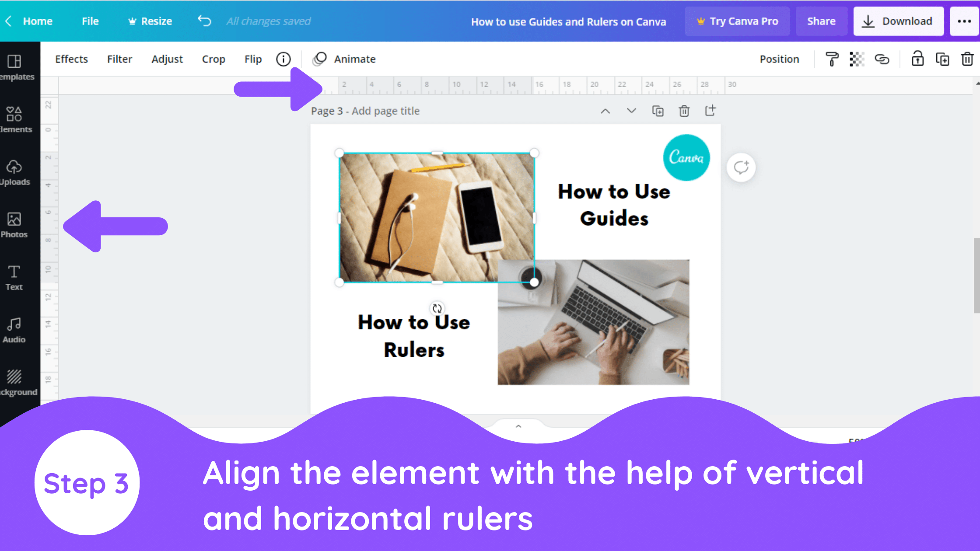Select the Crop tool
This screenshot has width=980, height=551.
(214, 59)
